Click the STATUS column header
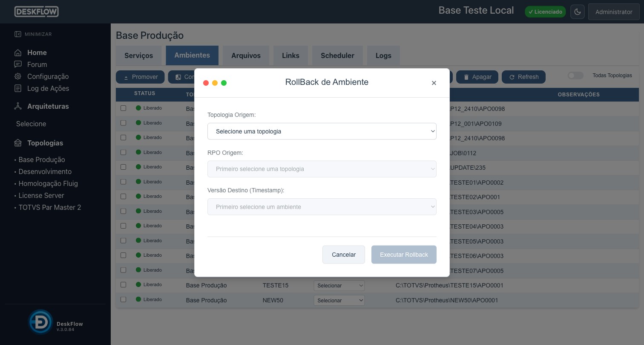The height and width of the screenshot is (345, 644). [x=144, y=93]
